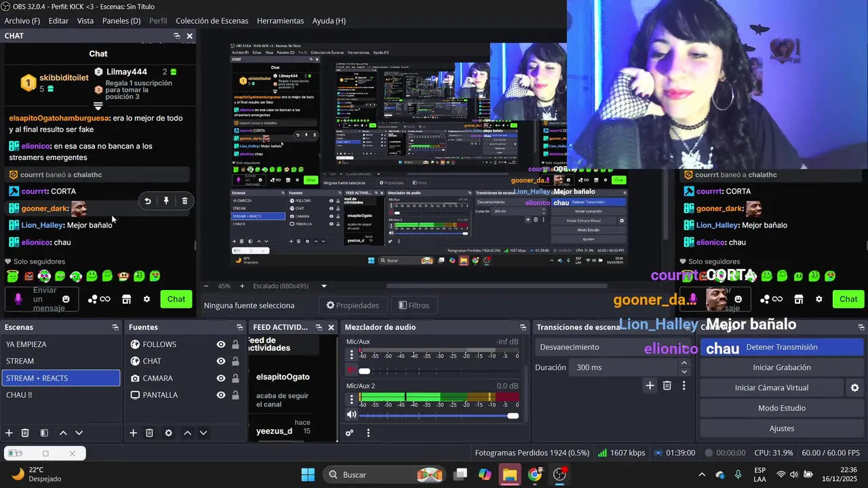Screen dimensions: 868x488
Task: Delete selected source with Fuentes trash icon
Action: (149, 433)
